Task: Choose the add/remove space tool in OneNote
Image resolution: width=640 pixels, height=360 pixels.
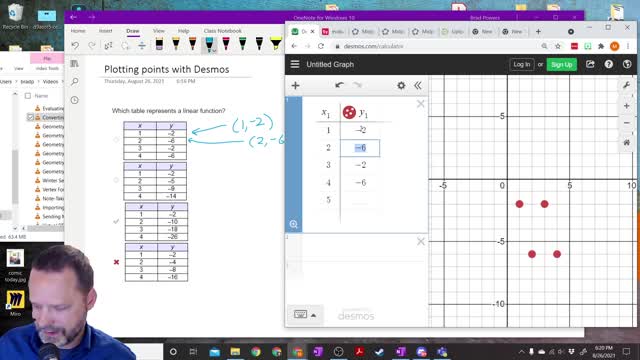Action: 142,45
